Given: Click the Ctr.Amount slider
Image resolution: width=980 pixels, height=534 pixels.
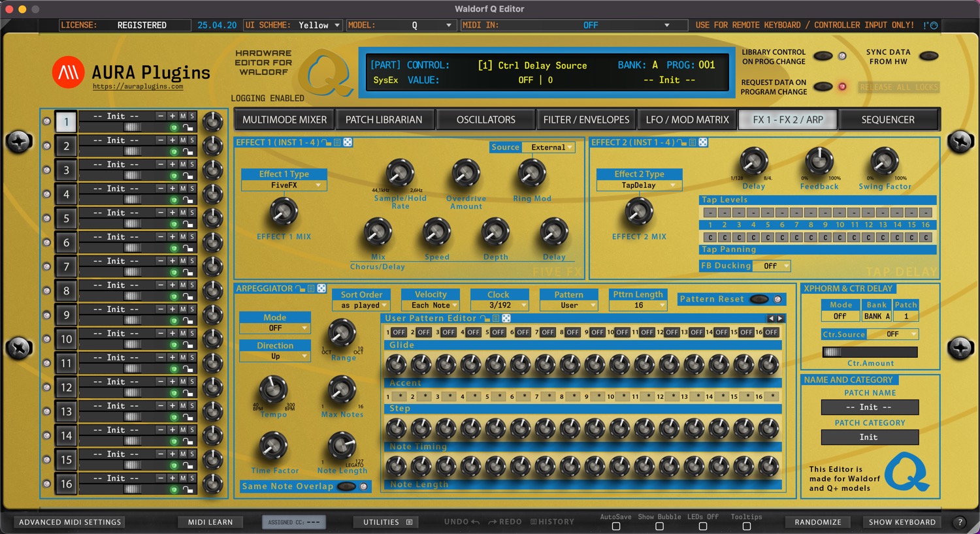Looking at the screenshot, I should (870, 353).
